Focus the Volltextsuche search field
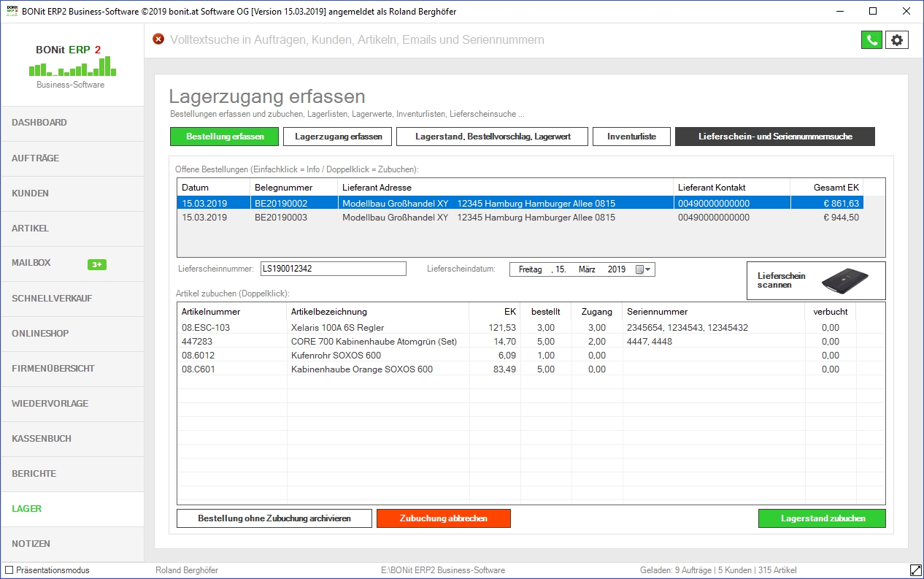Viewport: 924px width, 579px height. 357,39
